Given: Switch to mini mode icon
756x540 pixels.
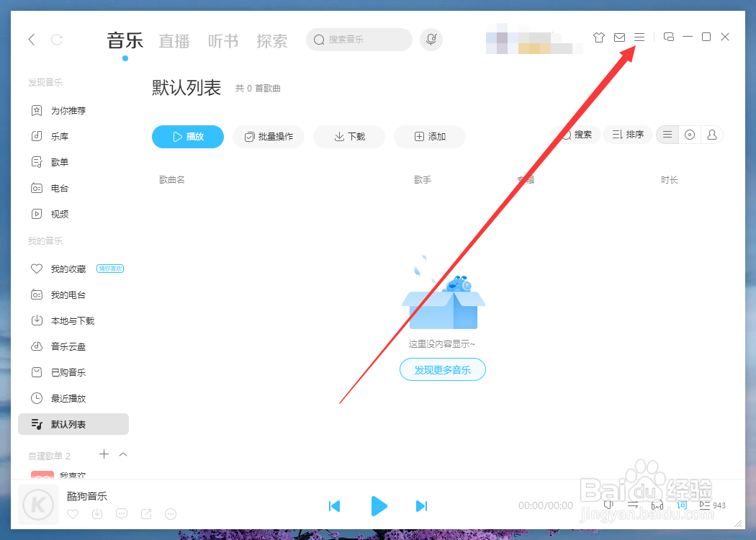Looking at the screenshot, I should [669, 37].
